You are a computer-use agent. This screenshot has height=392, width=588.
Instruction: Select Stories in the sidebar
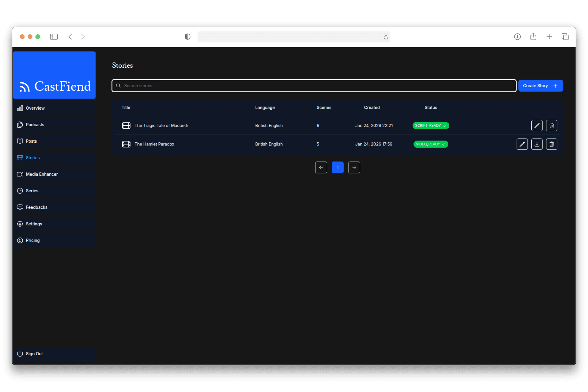pos(54,158)
